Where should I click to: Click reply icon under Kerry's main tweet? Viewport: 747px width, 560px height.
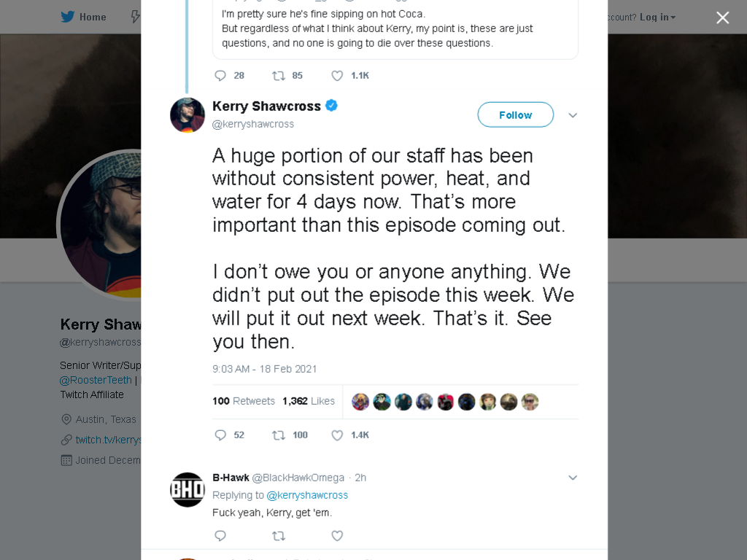pyautogui.click(x=220, y=435)
